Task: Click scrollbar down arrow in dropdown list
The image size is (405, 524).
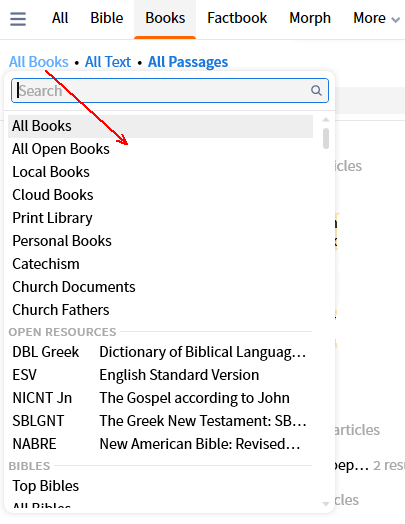Action: tap(326, 504)
